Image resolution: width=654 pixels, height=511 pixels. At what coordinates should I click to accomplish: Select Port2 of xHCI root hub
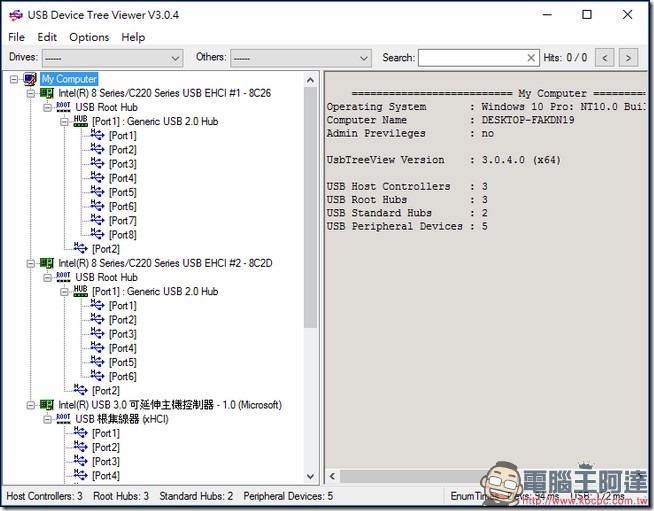(106, 448)
